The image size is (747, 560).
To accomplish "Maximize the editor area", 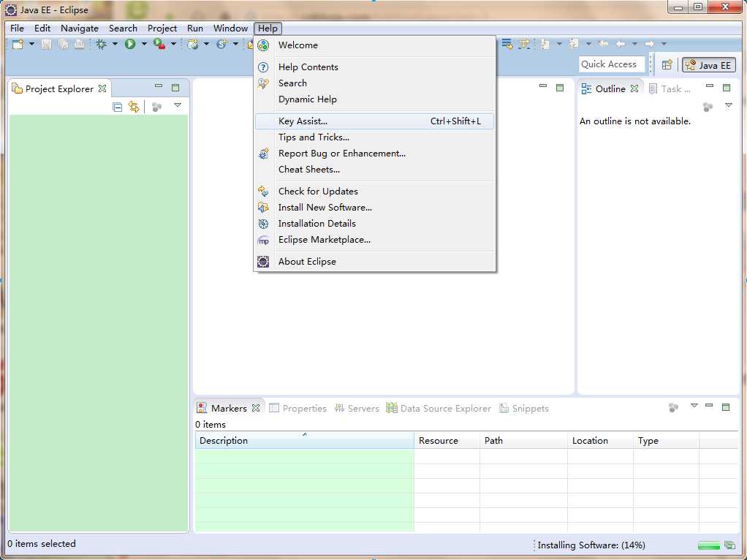I will (560, 88).
